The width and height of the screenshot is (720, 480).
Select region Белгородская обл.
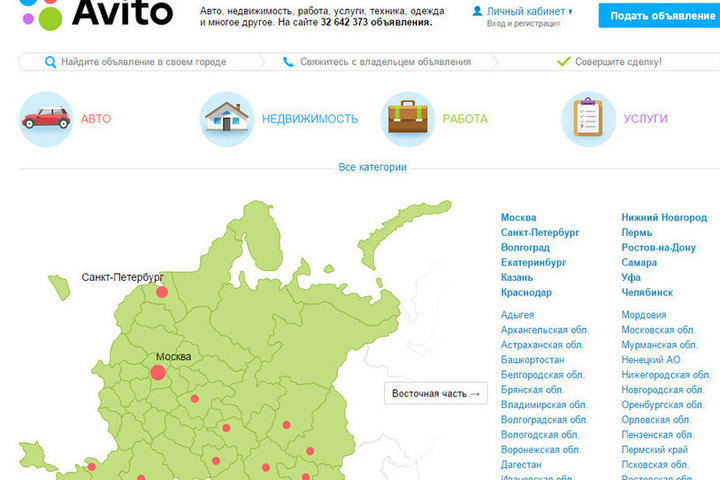pos(543,375)
